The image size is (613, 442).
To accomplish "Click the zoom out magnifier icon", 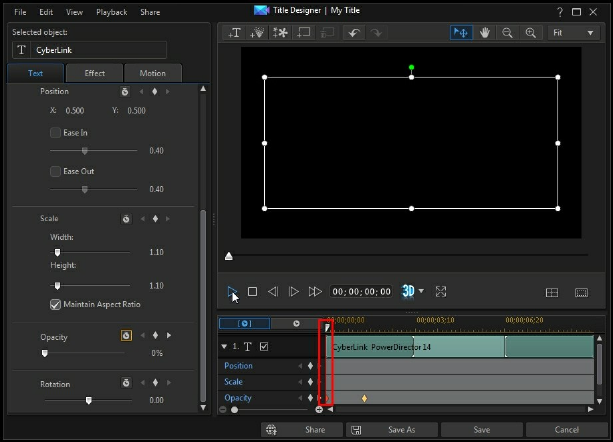I will (508, 33).
